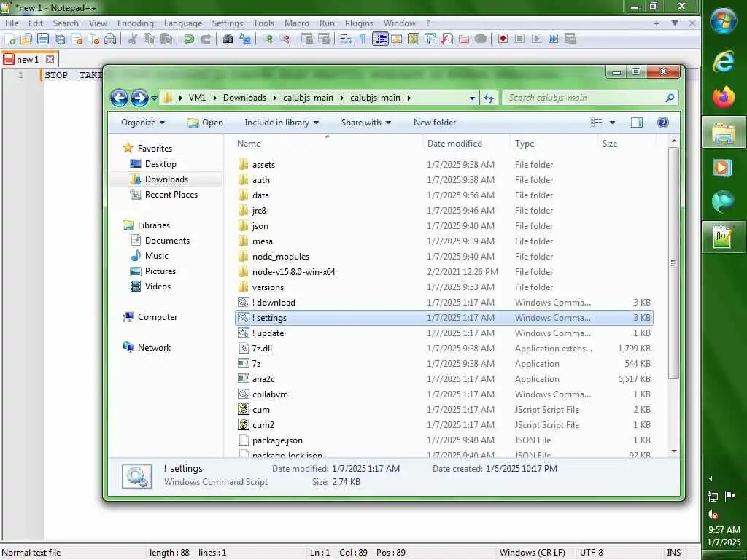Screen dimensions: 747x560
Task: Click the Save recorded macro icon
Action: tap(570, 39)
